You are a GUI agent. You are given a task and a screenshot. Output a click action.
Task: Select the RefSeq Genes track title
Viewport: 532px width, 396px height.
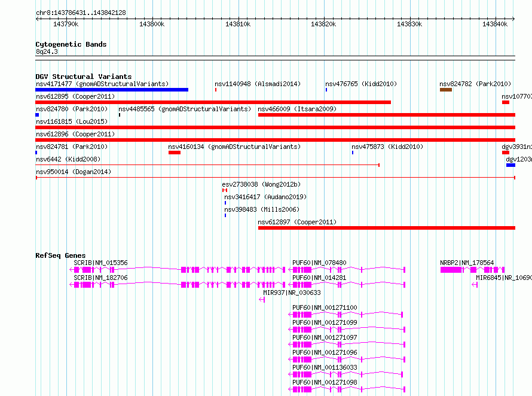[x=60, y=255]
